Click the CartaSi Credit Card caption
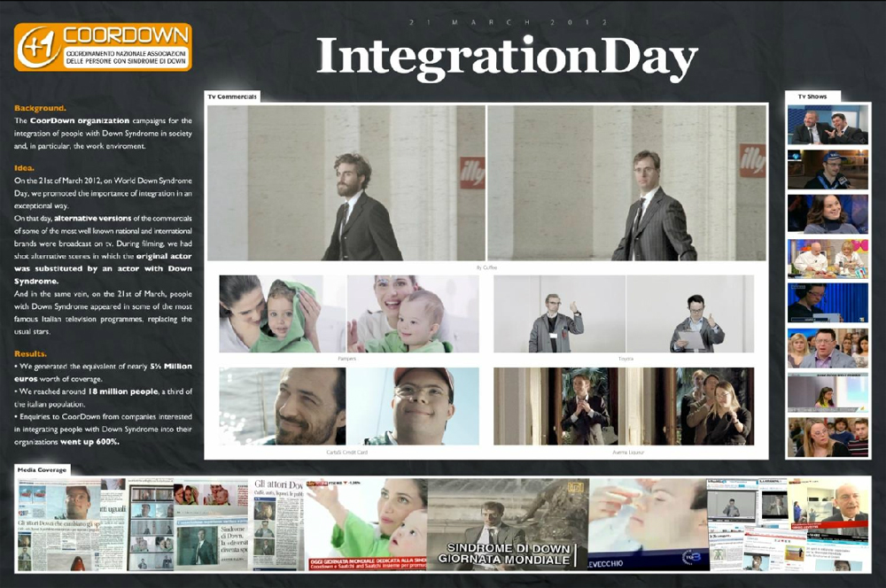Image resolution: width=886 pixels, height=588 pixels. point(347,453)
